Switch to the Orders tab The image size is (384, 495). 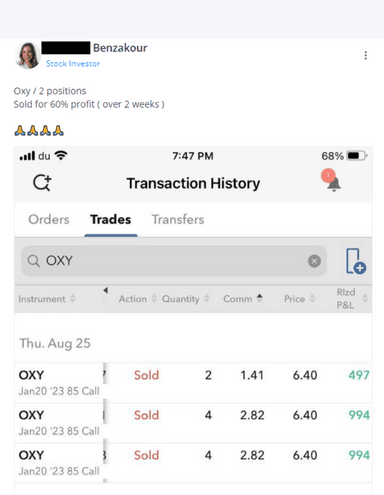[49, 219]
